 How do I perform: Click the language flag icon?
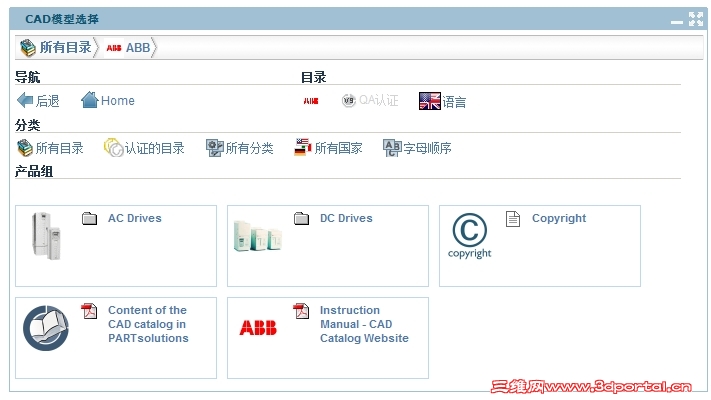tap(429, 101)
